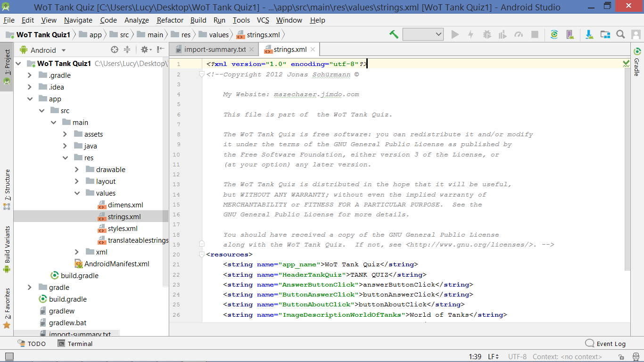Open the Project panel gear settings
644x362 pixels.
[x=146, y=49]
